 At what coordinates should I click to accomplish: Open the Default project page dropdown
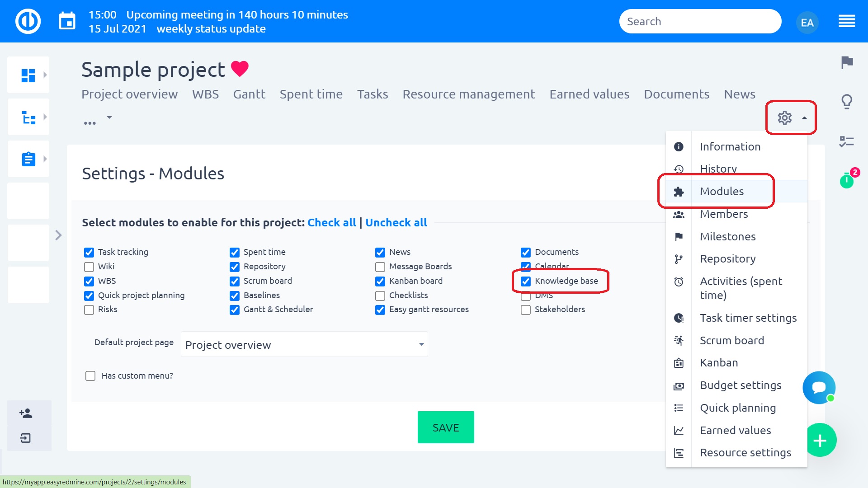[x=304, y=345]
